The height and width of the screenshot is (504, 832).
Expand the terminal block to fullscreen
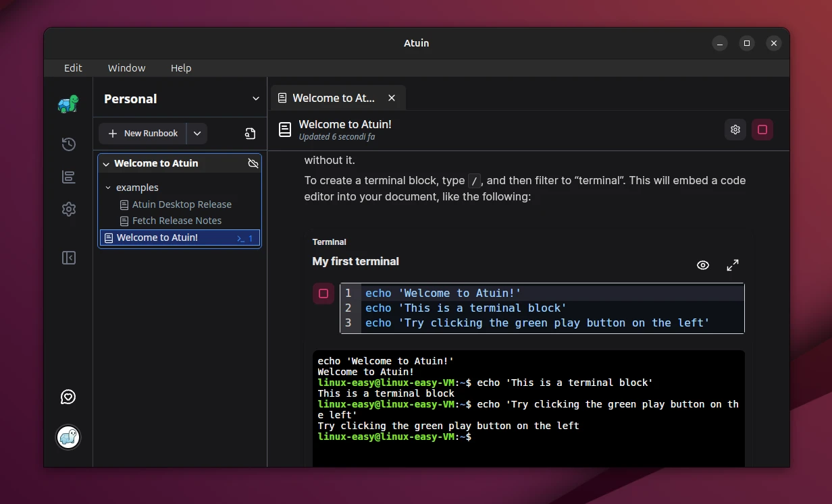tap(733, 265)
